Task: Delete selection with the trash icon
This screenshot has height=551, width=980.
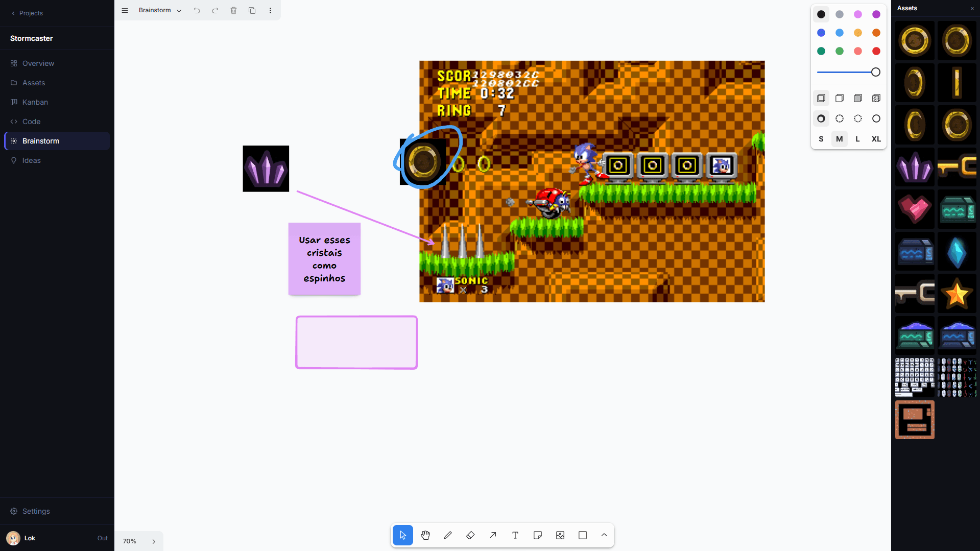Action: (234, 10)
